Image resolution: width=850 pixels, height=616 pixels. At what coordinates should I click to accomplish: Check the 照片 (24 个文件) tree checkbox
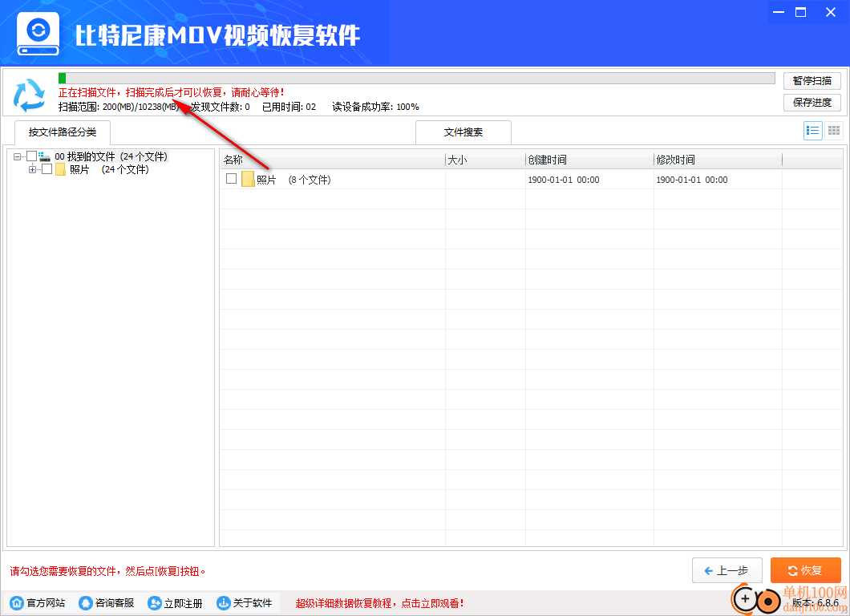(47, 169)
